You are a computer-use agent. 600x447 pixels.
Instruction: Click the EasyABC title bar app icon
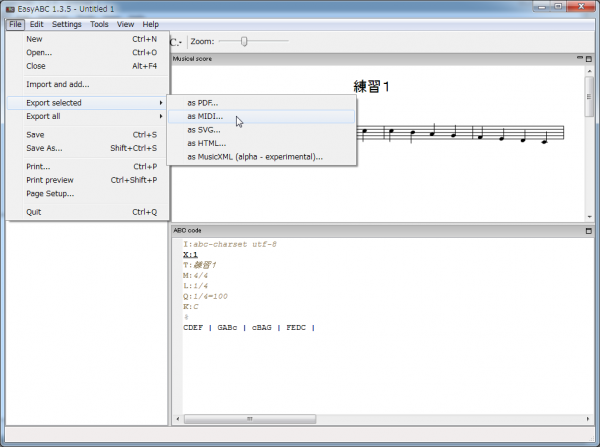pos(9,8)
